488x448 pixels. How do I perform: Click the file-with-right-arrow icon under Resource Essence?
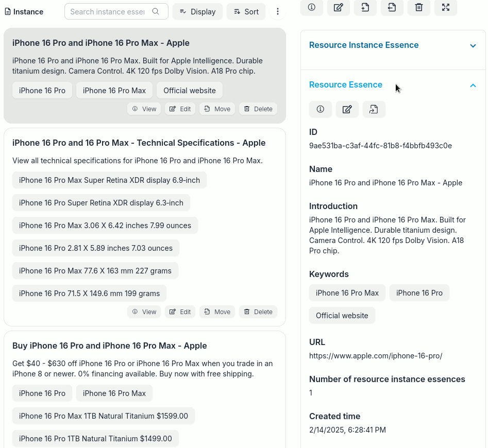point(374,109)
